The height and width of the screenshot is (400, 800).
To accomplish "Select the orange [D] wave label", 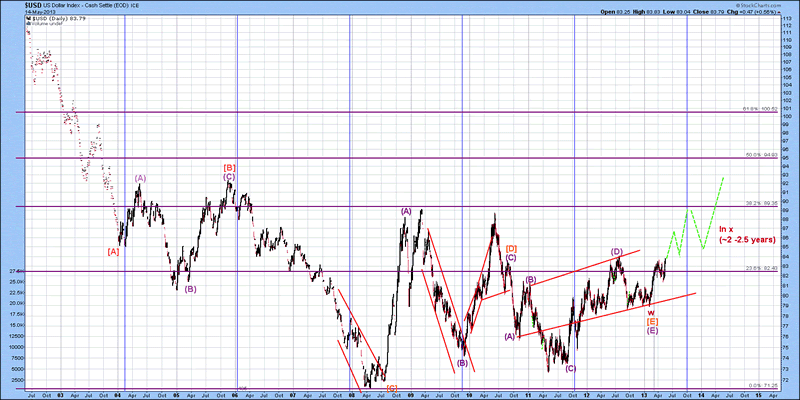I will pos(510,247).
